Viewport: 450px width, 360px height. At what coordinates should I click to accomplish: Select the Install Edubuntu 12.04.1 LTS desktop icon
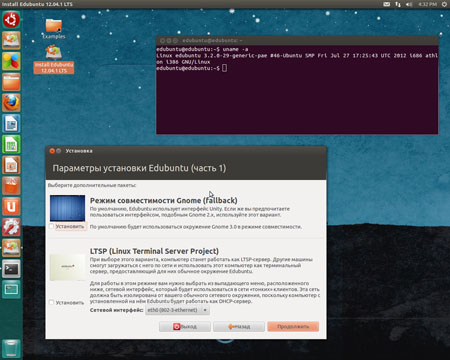click(54, 59)
